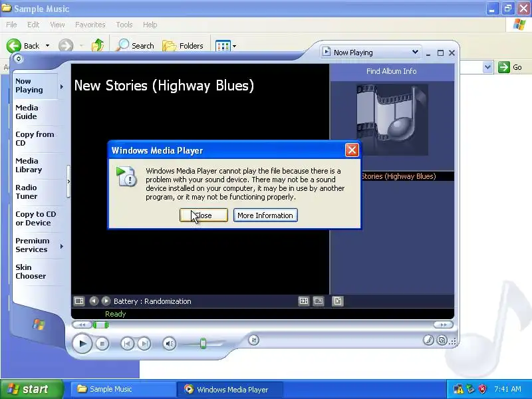Switch to full screen view icon
This screenshot has height=399, width=532.
click(319, 301)
